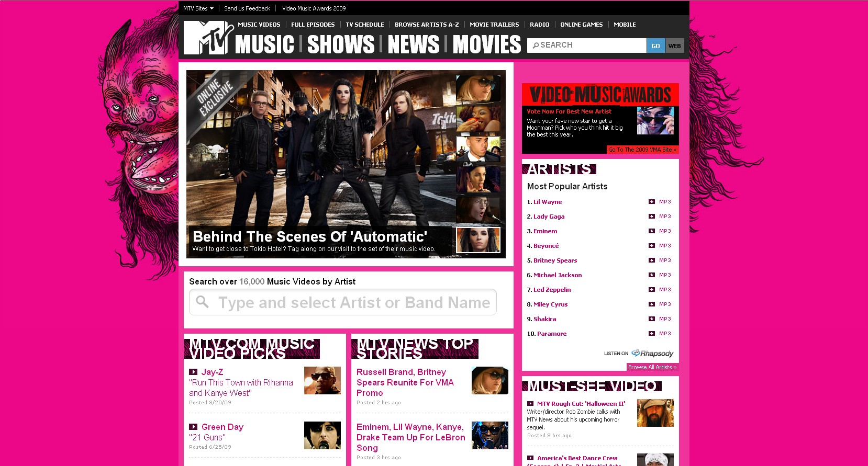Click the MP3 icon next to Shakira
This screenshot has height=466, width=868.
click(x=652, y=319)
